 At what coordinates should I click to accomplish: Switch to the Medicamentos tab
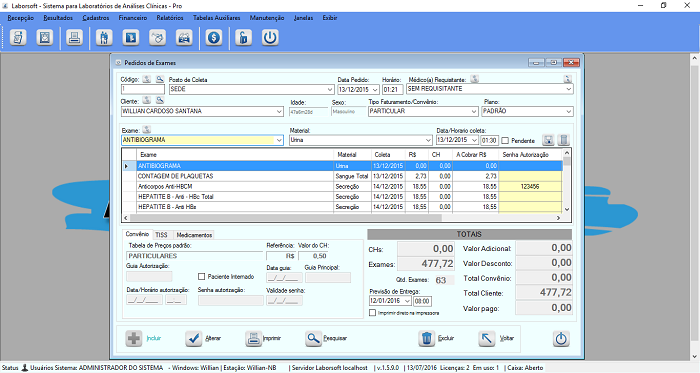pos(194,235)
